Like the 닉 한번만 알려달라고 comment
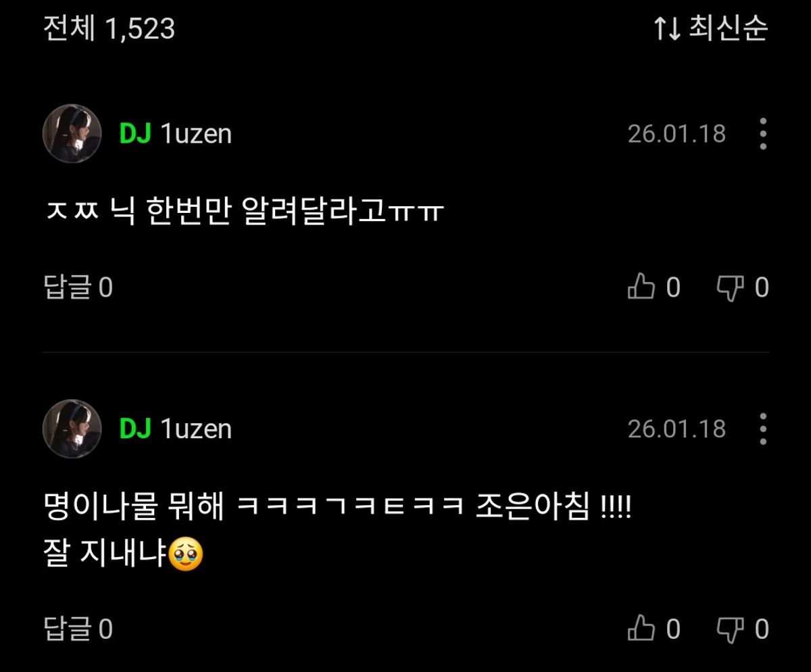Viewport: 811px width, 672px height. pos(654,288)
